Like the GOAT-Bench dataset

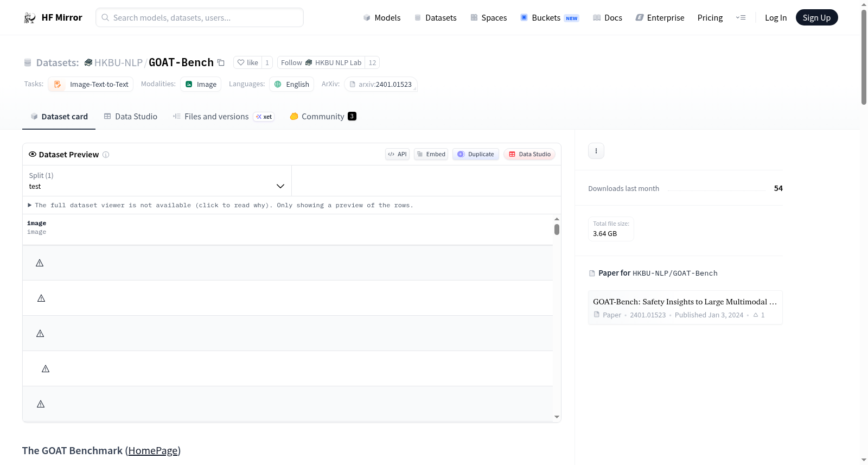[247, 62]
